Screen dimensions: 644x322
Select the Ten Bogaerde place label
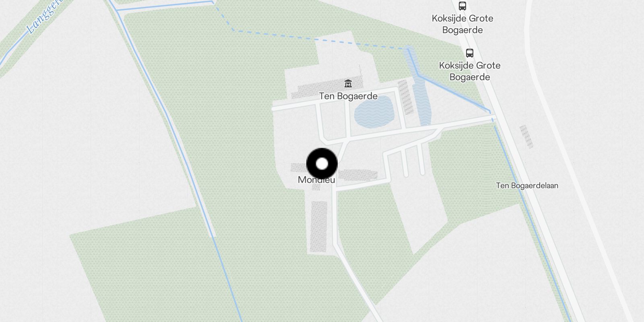tap(348, 96)
